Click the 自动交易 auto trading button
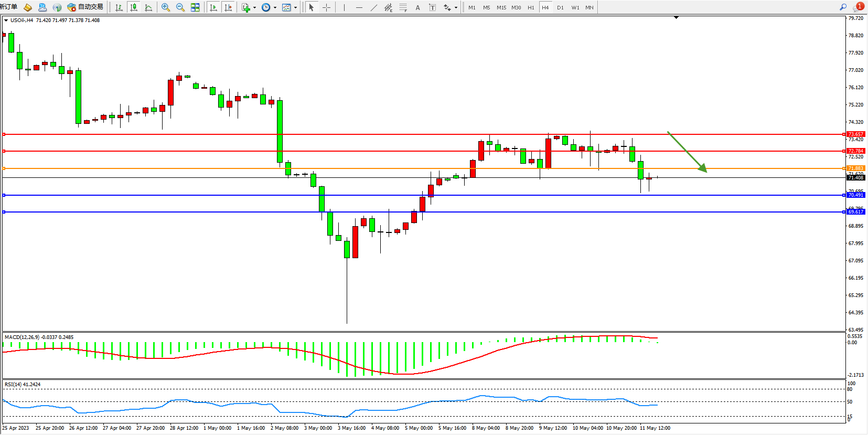Screen dimensions: 868x435 tap(85, 7)
